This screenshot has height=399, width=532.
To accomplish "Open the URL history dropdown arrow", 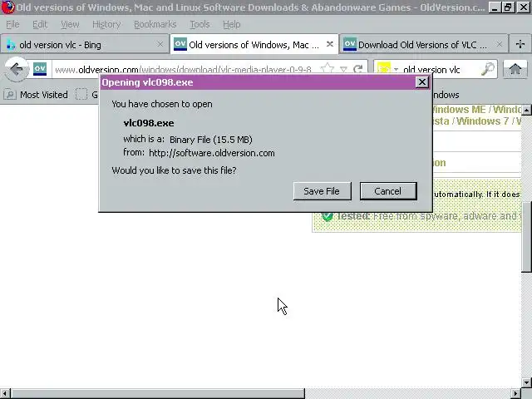I will 343,70.
